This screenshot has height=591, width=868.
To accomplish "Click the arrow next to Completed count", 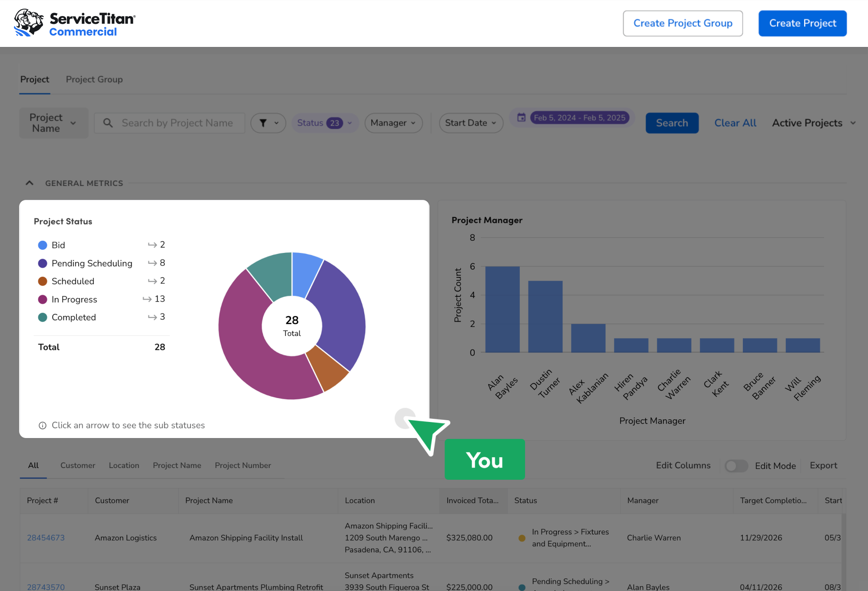I will (x=152, y=317).
